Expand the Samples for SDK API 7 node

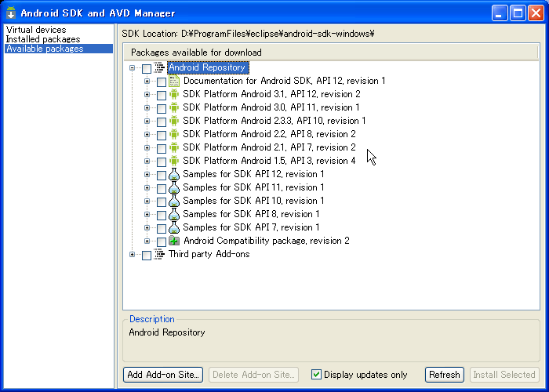click(147, 227)
